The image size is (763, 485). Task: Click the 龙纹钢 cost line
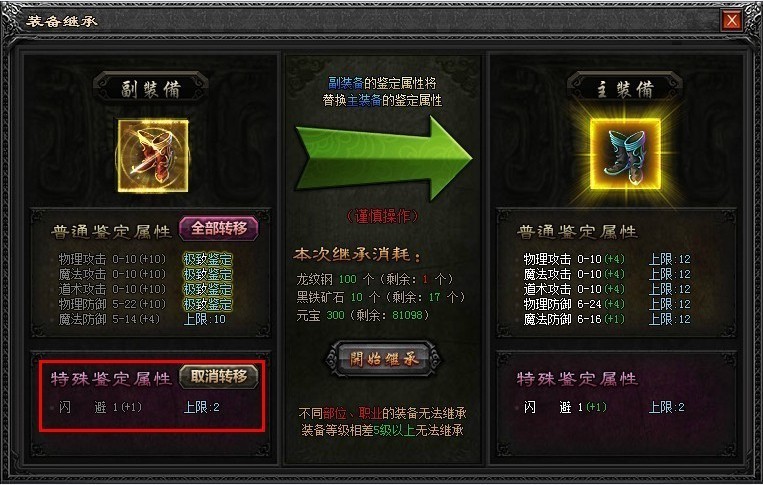(375, 279)
